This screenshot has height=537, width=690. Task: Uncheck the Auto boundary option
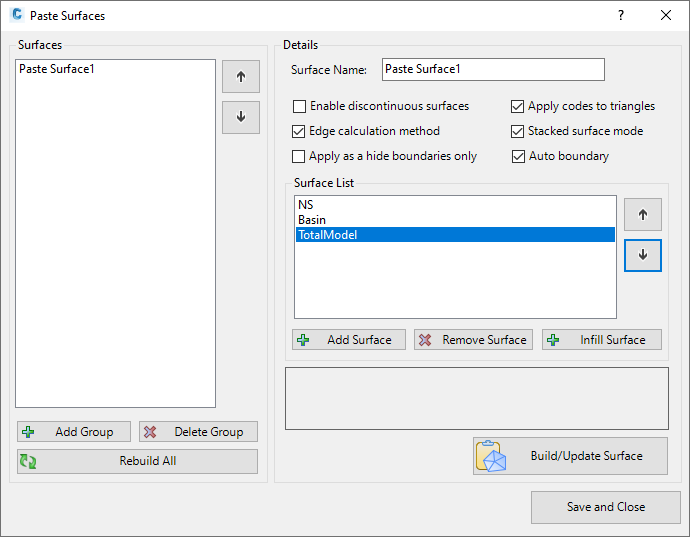tap(518, 156)
